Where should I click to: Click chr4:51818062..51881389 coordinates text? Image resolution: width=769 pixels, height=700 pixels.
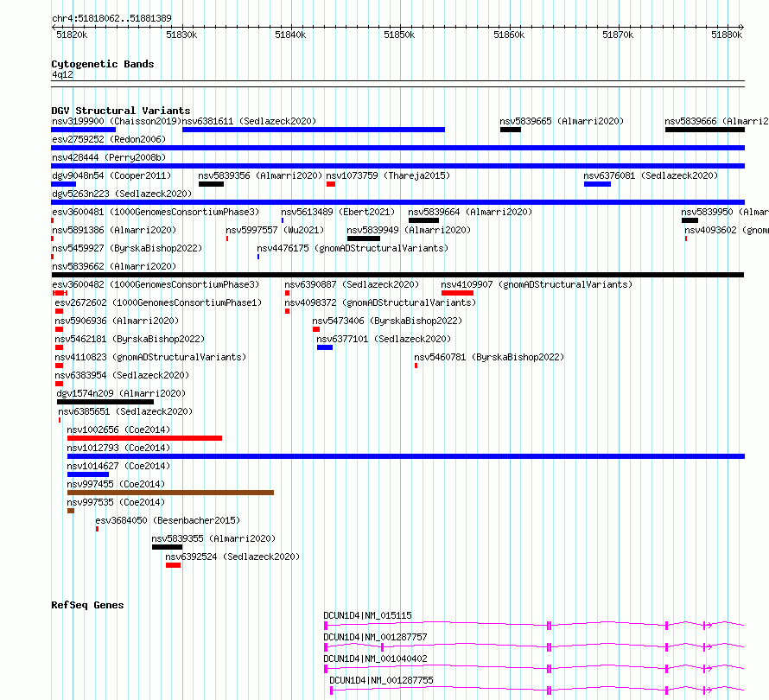111,19
